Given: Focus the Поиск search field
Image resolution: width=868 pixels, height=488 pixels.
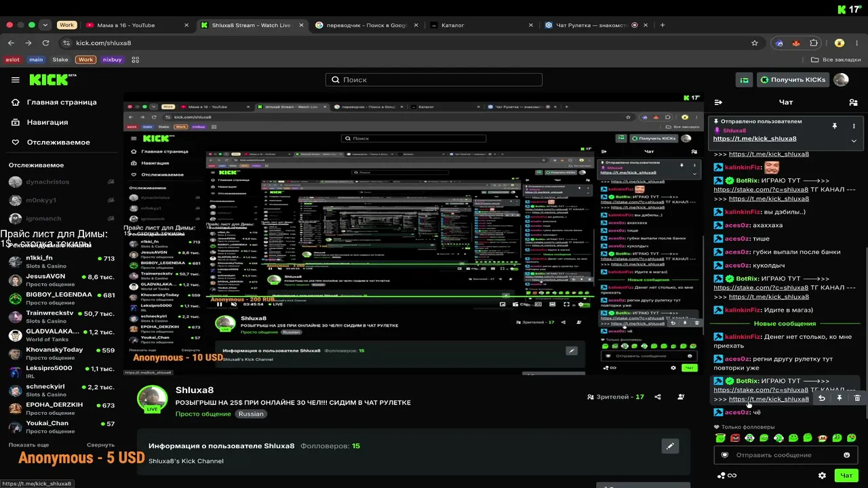Looking at the screenshot, I should click(434, 80).
